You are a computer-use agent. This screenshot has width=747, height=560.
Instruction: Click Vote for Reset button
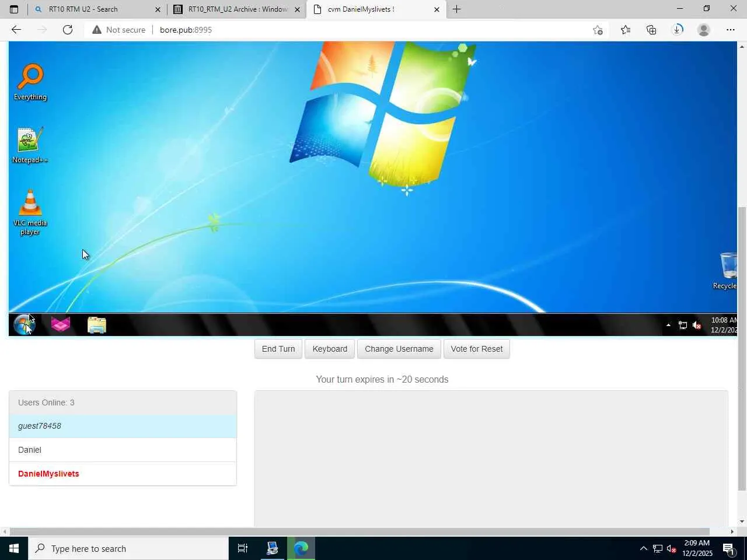point(477,349)
